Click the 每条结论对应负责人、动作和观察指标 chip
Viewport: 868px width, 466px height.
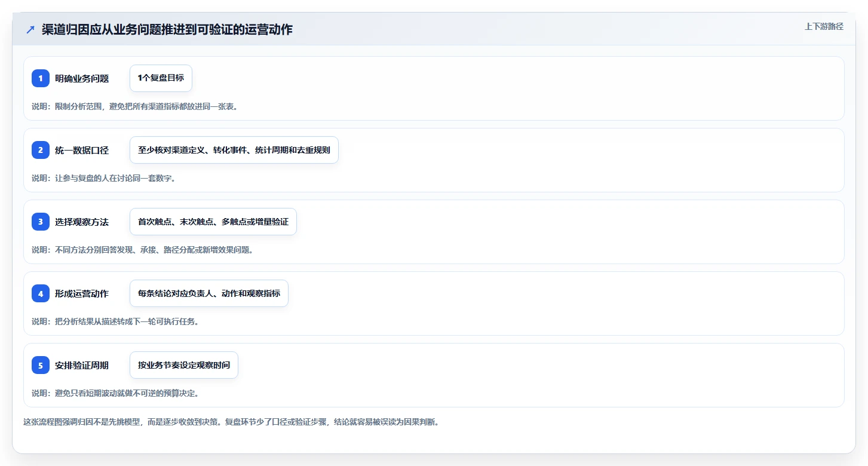[x=209, y=293]
